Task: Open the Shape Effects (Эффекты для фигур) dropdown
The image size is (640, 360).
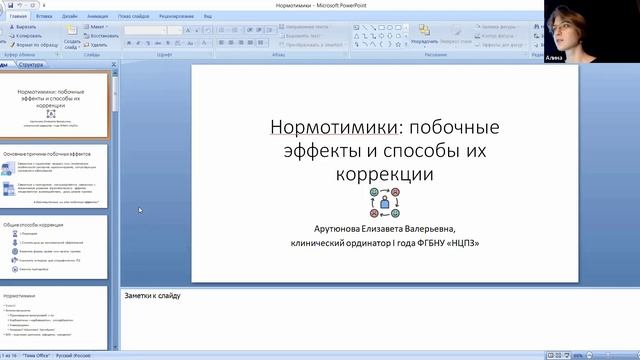Action: 500,45
